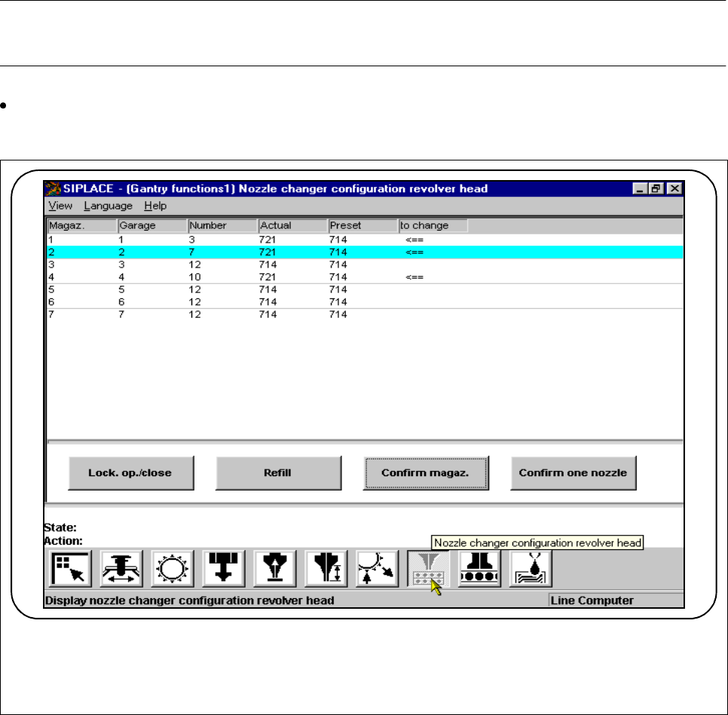Click the revolver segment rotation icon

pos(377,569)
